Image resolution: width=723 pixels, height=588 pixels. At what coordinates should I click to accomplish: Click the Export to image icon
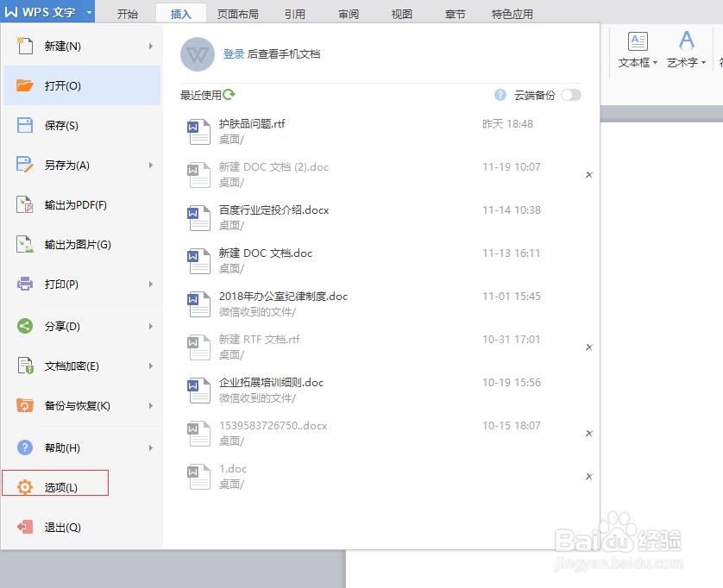point(25,244)
